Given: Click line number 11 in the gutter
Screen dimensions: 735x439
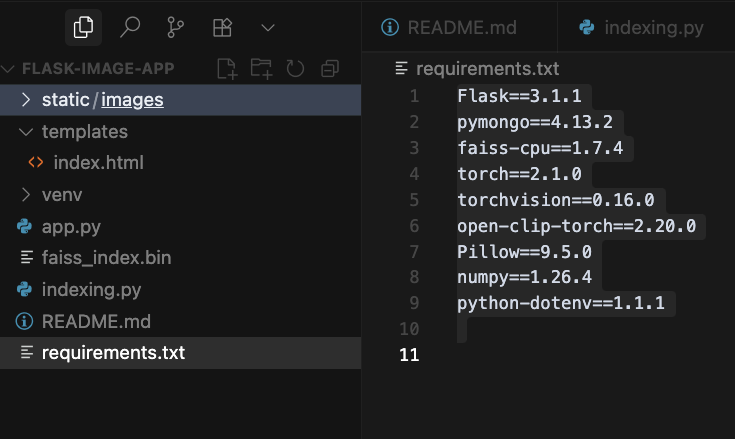Looking at the screenshot, I should (x=409, y=355).
